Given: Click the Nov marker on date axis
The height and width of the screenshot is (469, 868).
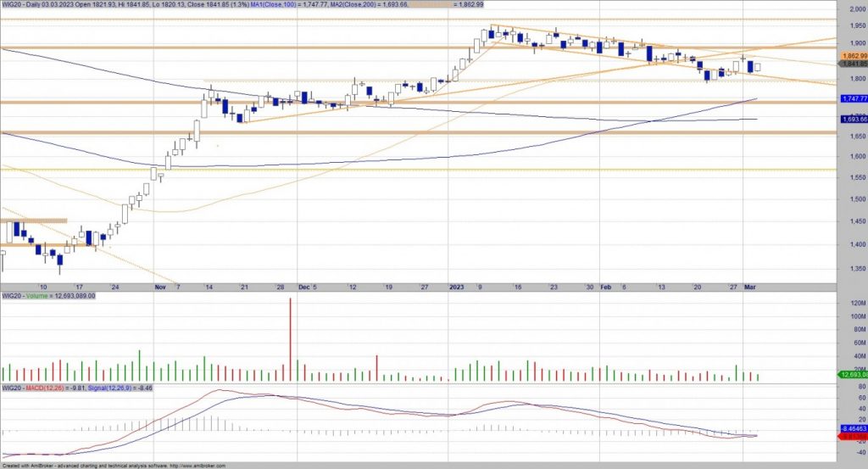Looking at the screenshot, I should (160, 288).
